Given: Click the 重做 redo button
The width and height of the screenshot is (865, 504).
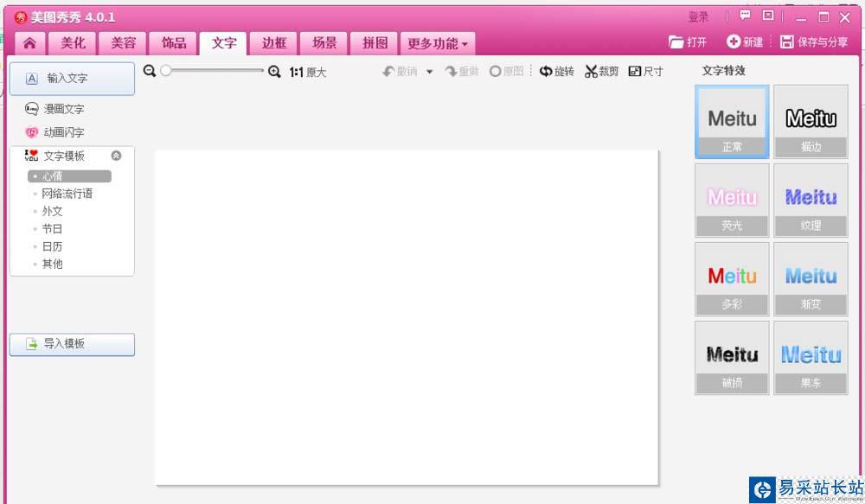Looking at the screenshot, I should coord(462,72).
